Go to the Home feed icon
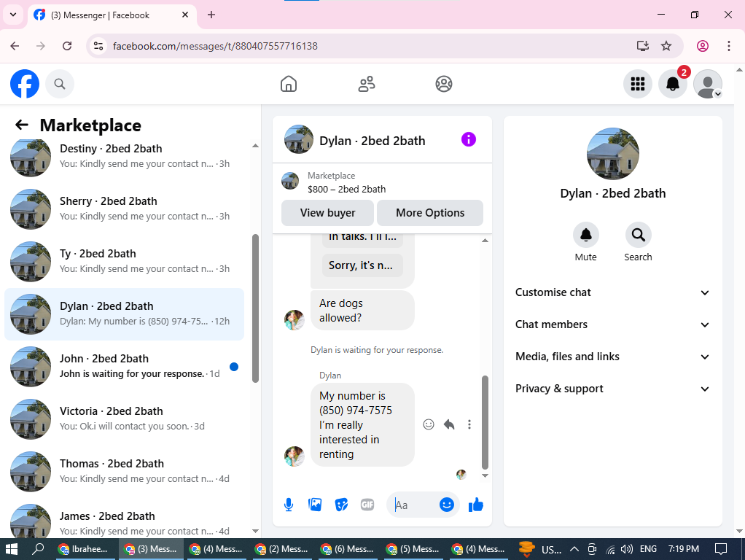745x560 pixels. coord(289,84)
